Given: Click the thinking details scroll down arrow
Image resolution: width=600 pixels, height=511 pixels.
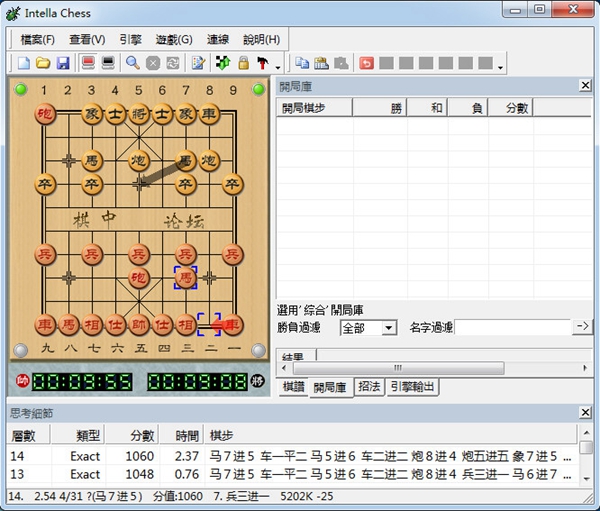Looking at the screenshot, I should click(x=586, y=478).
